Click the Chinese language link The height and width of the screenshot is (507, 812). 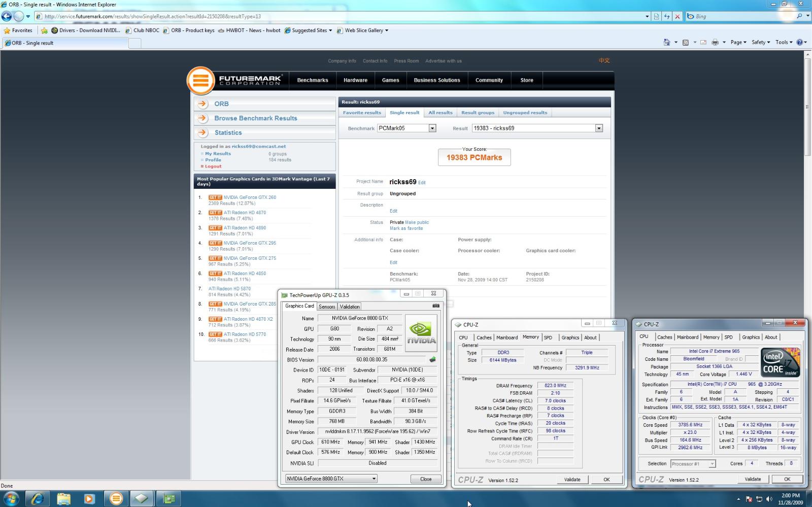(x=604, y=60)
